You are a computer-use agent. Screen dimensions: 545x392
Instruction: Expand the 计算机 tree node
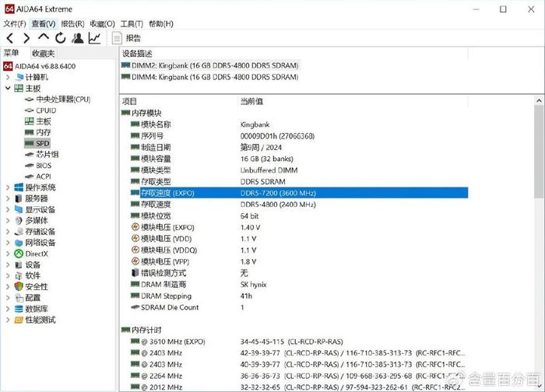8,77
